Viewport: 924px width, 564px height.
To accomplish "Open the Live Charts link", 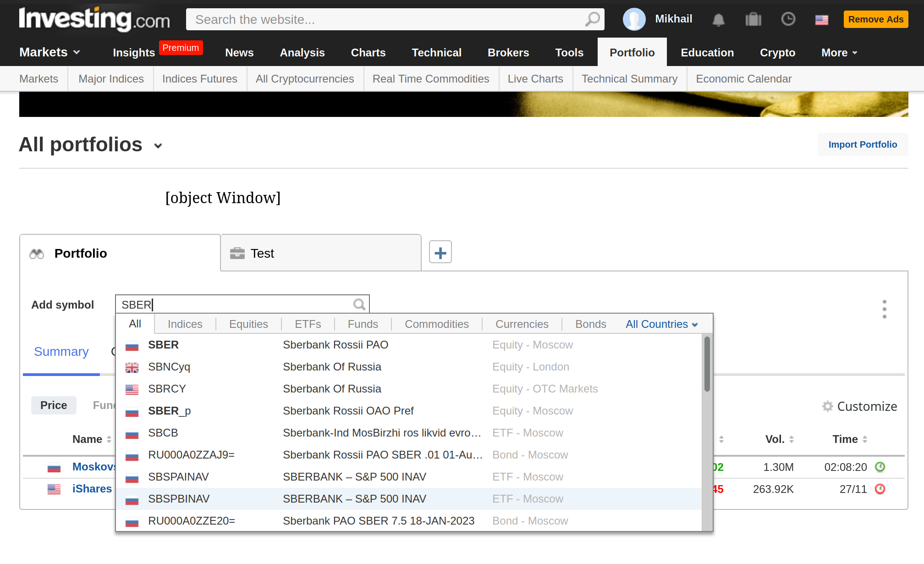I will click(535, 79).
